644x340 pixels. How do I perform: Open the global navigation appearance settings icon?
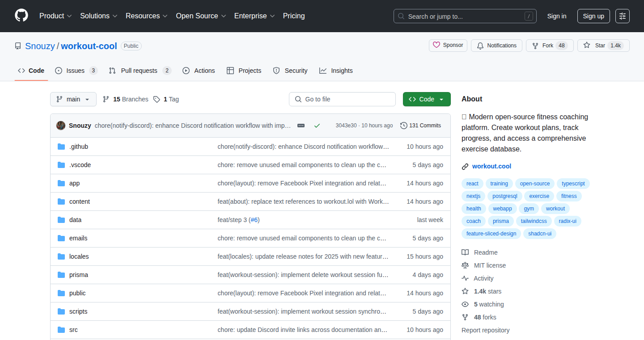tap(623, 16)
